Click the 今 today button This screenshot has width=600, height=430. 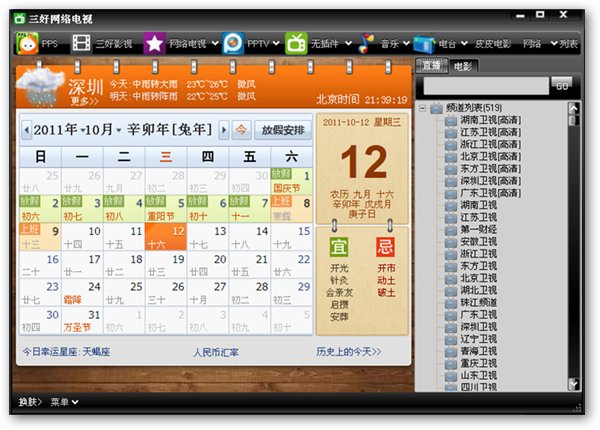[241, 130]
